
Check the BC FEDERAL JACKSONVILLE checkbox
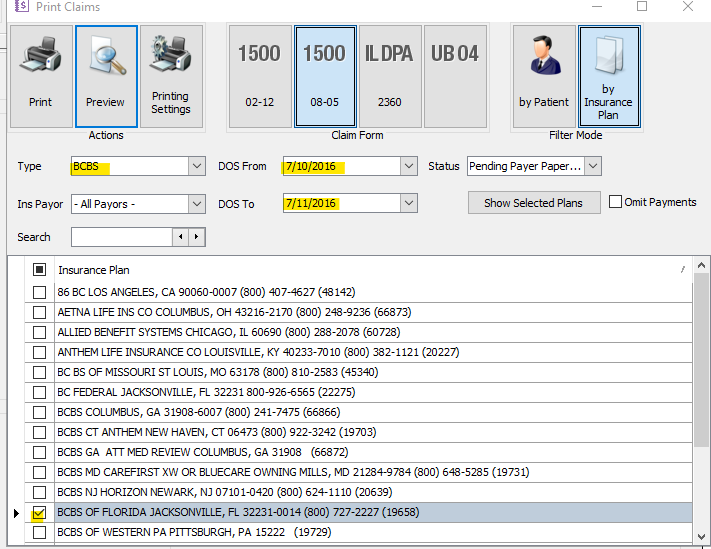pos(39,392)
